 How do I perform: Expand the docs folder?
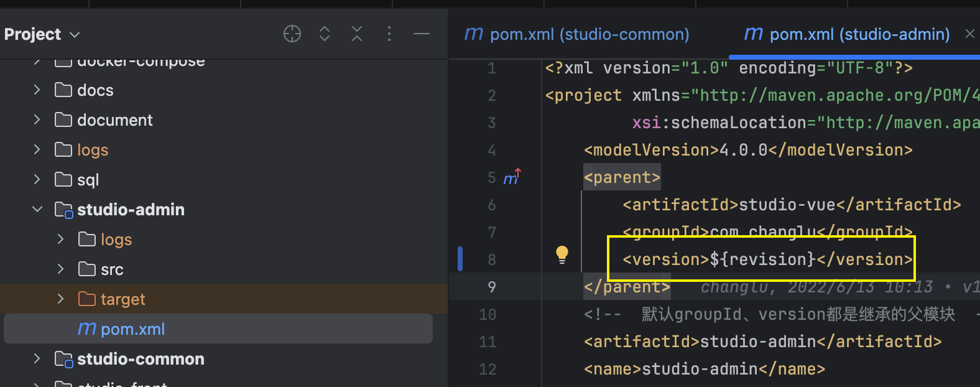37,90
